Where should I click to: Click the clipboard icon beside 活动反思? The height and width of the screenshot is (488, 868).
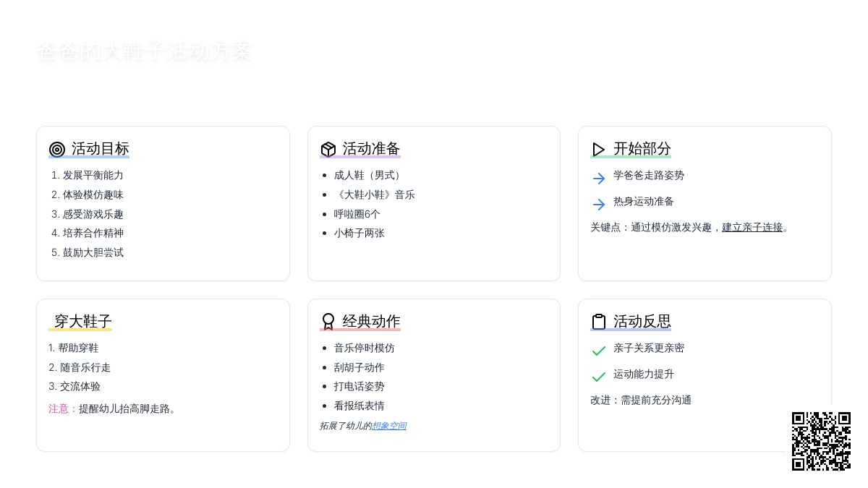point(599,322)
